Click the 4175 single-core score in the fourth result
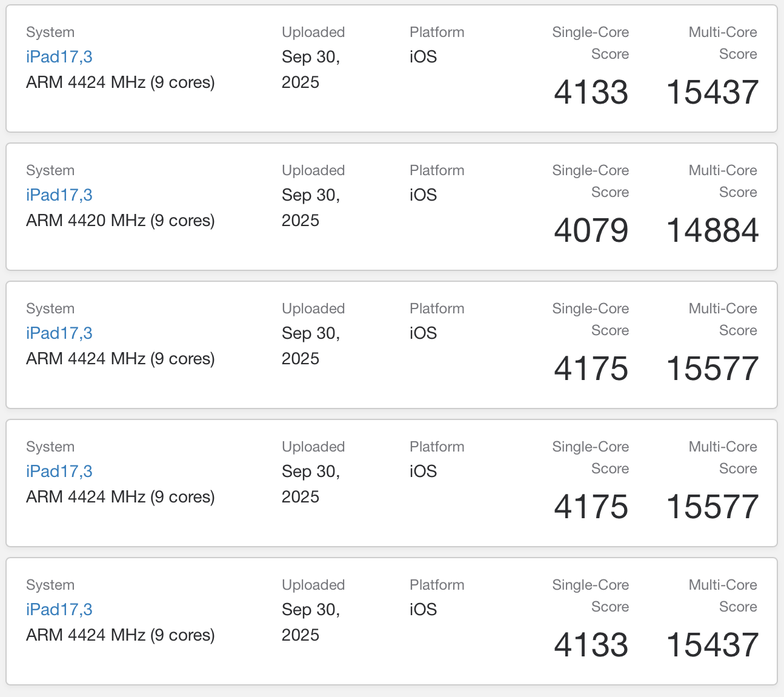 591,507
